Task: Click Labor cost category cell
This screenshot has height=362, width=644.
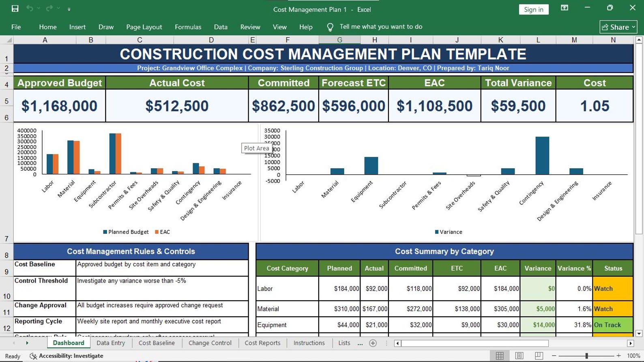Action: (287, 289)
